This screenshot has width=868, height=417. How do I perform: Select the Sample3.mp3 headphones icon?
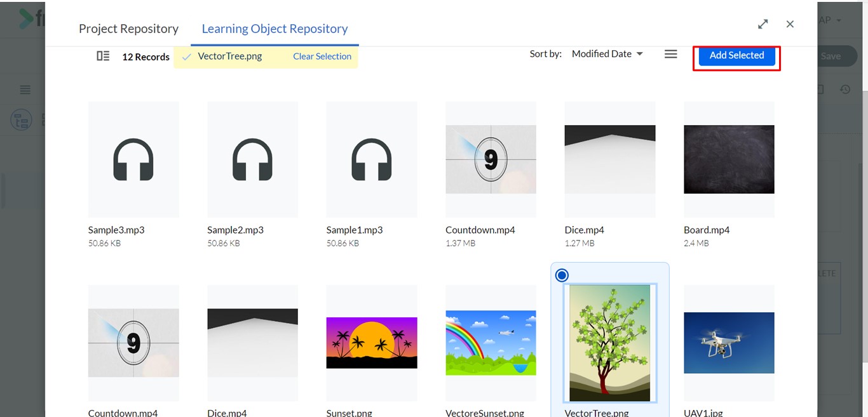pyautogui.click(x=133, y=159)
